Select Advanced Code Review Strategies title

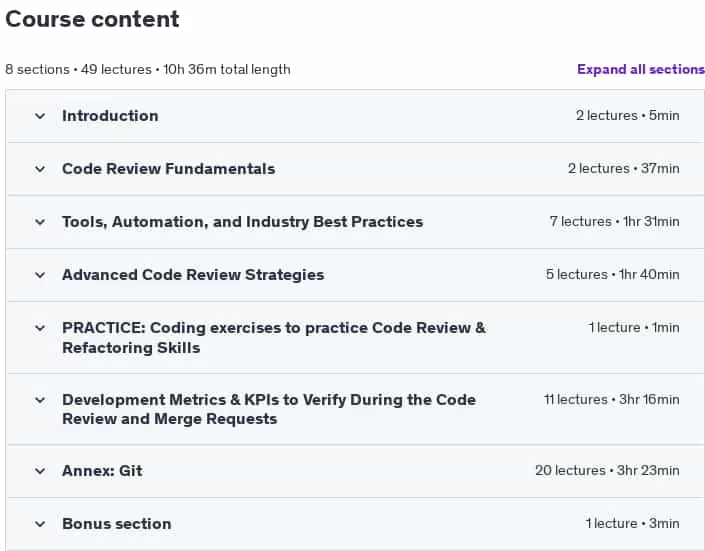193,275
